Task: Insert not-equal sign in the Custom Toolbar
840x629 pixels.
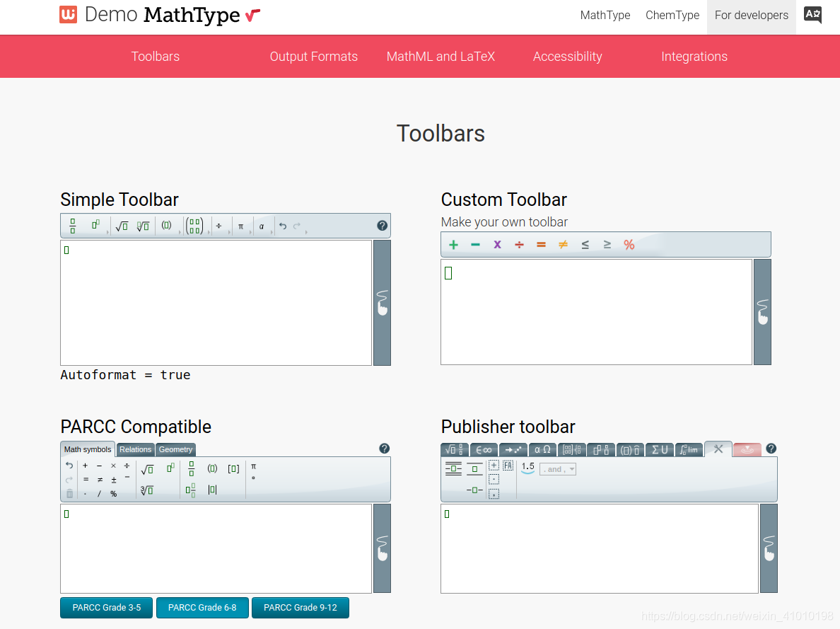Action: point(563,245)
